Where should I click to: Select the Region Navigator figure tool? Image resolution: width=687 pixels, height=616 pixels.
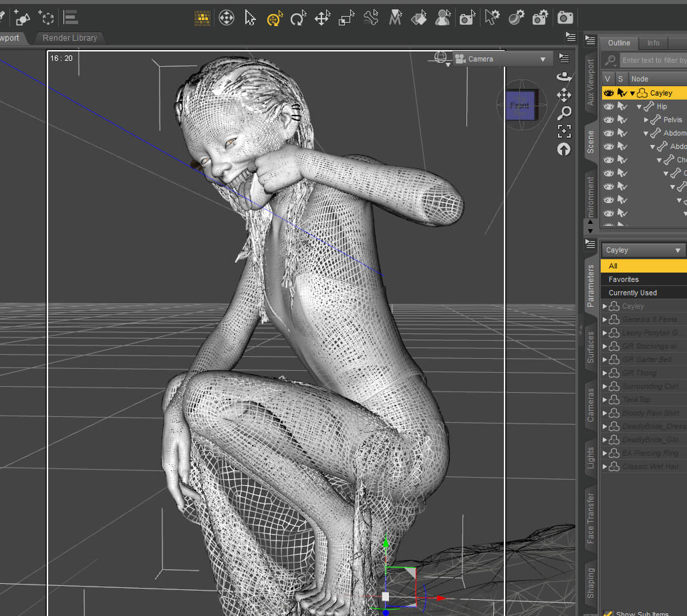click(442, 18)
